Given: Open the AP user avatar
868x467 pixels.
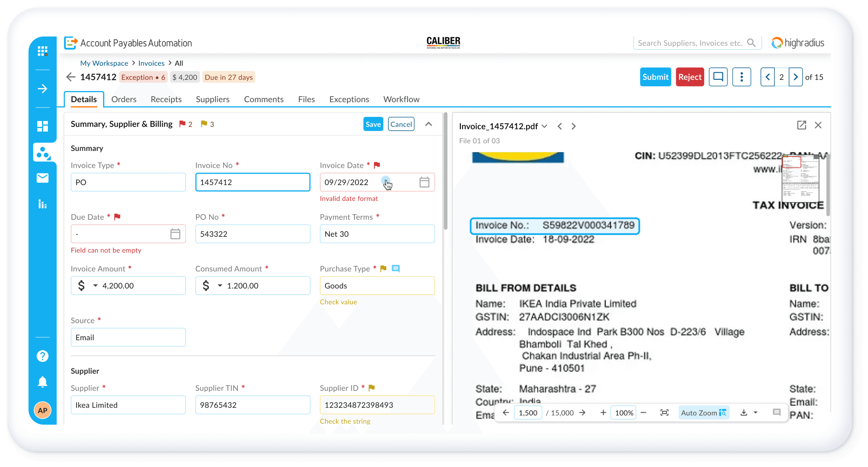Looking at the screenshot, I should click(x=43, y=411).
